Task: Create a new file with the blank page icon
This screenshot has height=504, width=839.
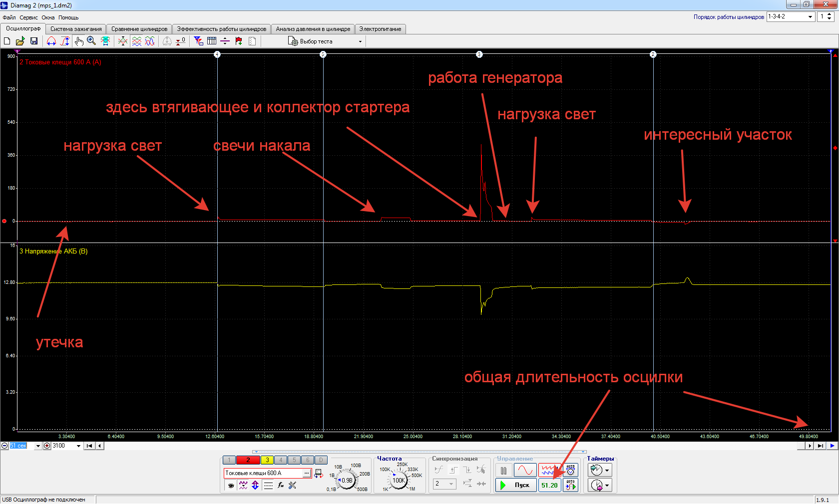Action: [7, 41]
